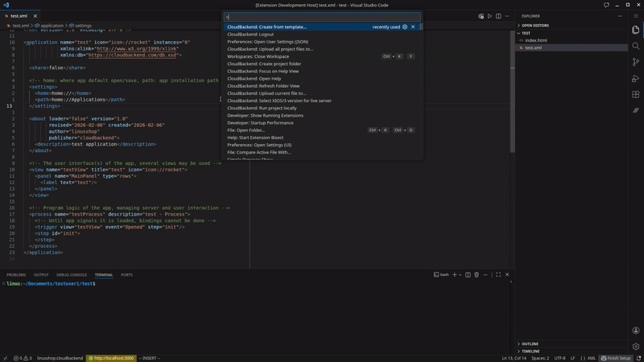
Task: Open the new terminal profile dropdown arrow
Action: click(460, 274)
